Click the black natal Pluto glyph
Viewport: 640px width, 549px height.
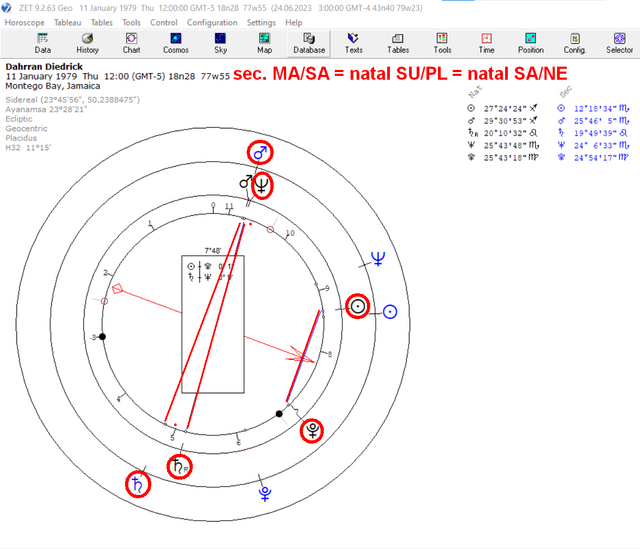(x=312, y=431)
